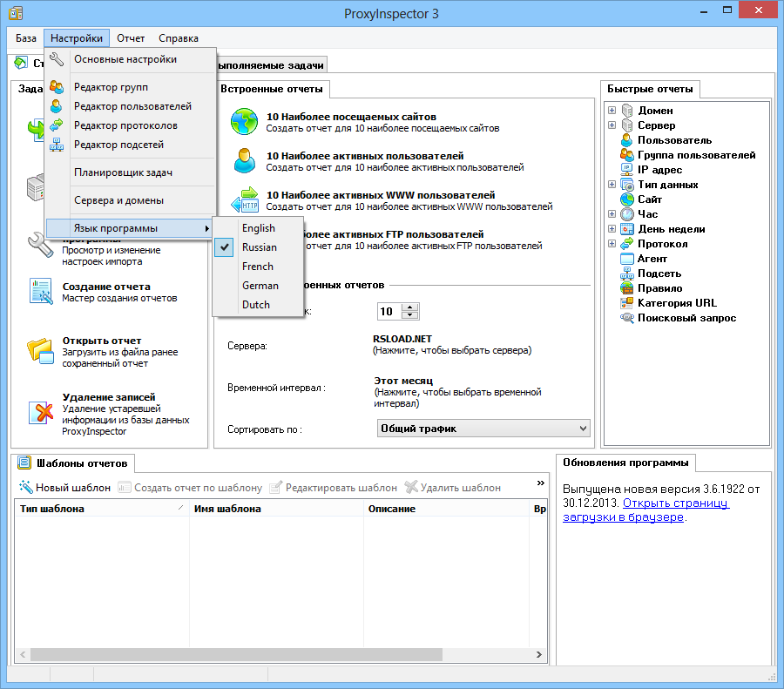
Task: Click Планировщик задач menu entry
Action: tap(131, 172)
